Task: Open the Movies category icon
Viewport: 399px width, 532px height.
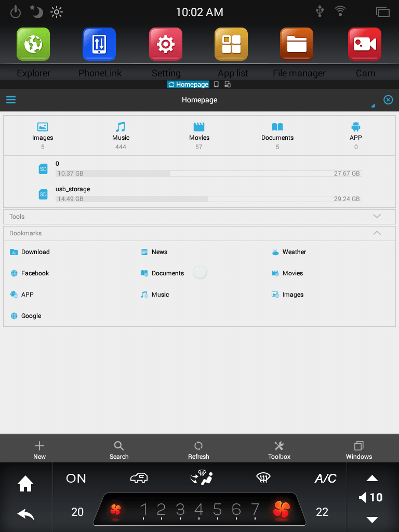Action: pyautogui.click(x=199, y=127)
